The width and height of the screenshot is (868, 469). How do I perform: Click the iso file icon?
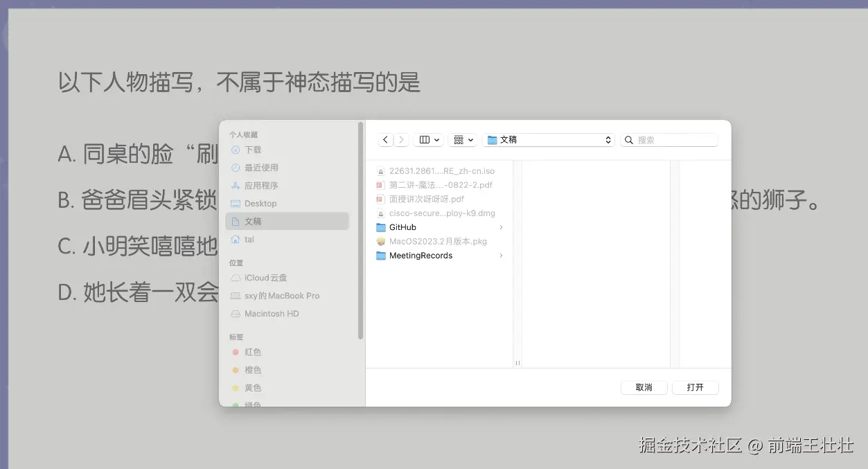[x=380, y=171]
